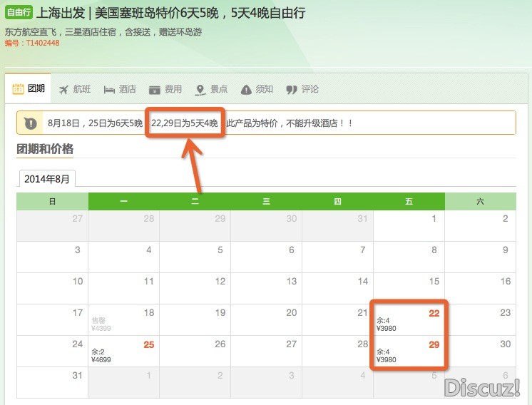Image resolution: width=532 pixels, height=405 pixels.
Task: Click the 自由行 green badge
Action: [19, 13]
